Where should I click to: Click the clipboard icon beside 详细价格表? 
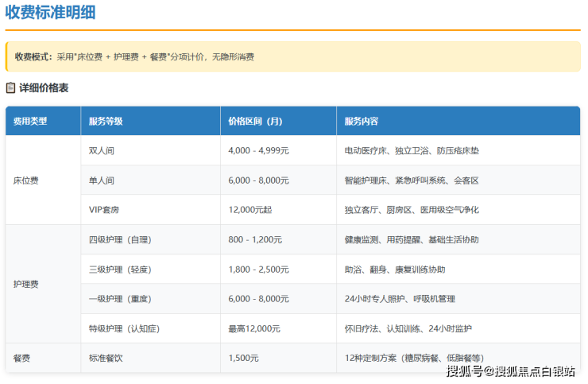pos(11,88)
